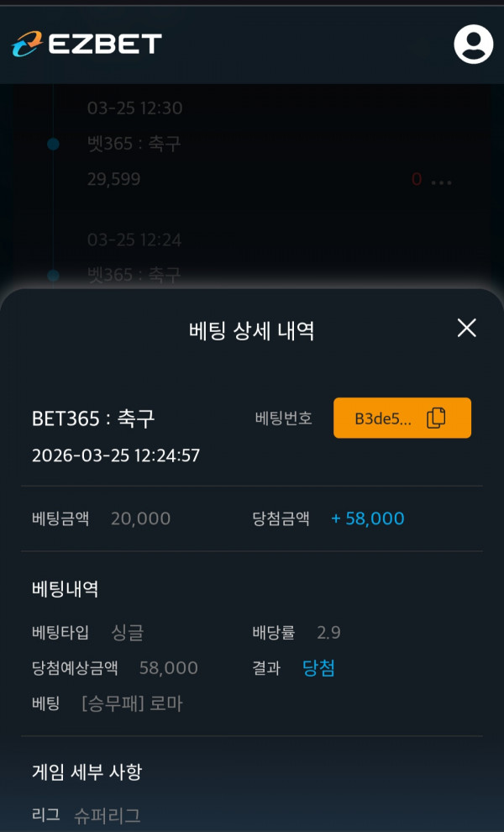The height and width of the screenshot is (832, 504).
Task: Click the timeline dot for 12:30 entry
Action: 53,145
